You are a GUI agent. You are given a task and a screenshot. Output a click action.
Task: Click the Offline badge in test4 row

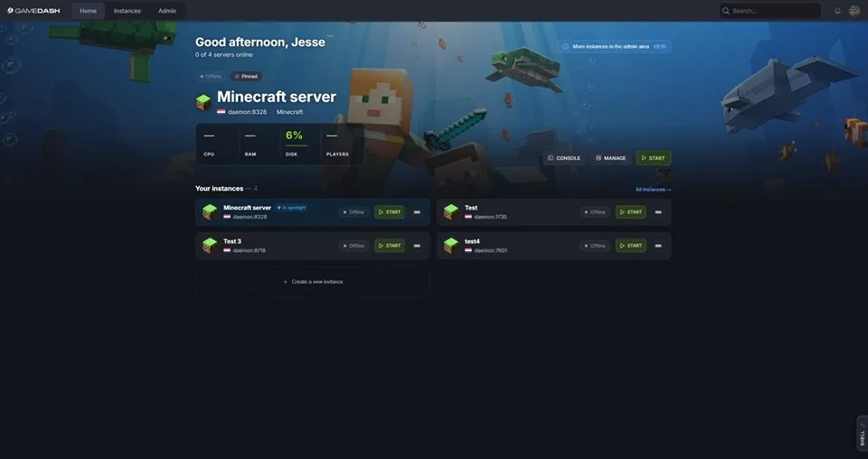click(595, 246)
